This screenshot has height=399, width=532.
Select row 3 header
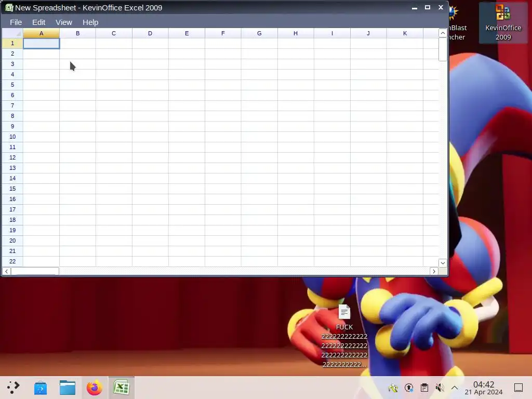12,64
